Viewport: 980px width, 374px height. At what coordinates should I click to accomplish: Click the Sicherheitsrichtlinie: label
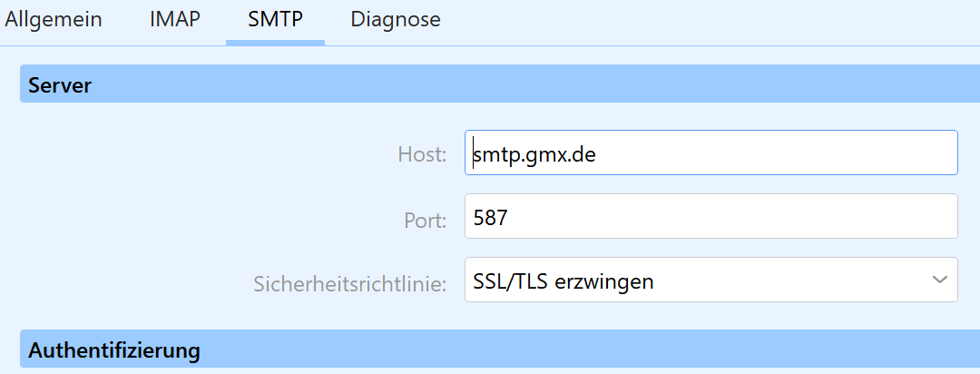coord(350,284)
